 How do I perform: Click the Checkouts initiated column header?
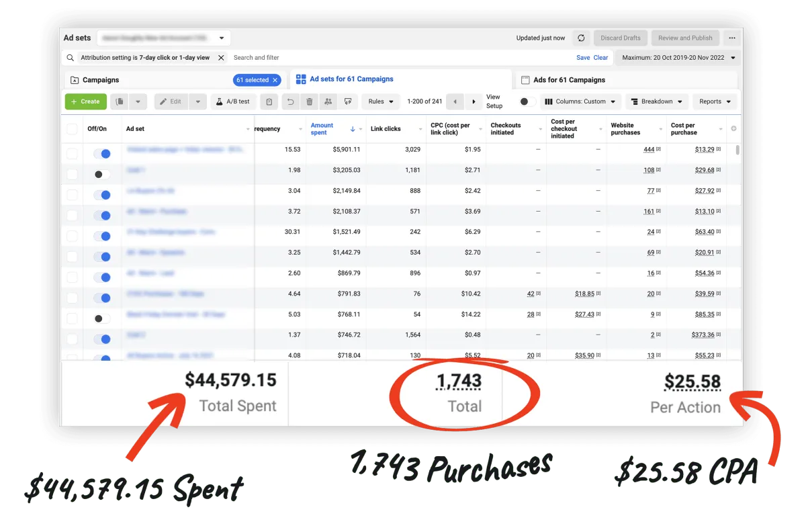click(506, 129)
